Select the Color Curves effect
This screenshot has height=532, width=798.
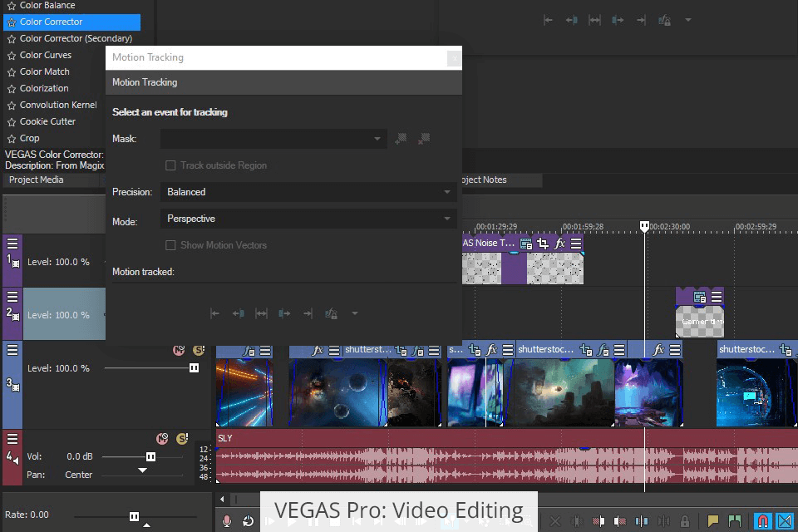coord(45,55)
